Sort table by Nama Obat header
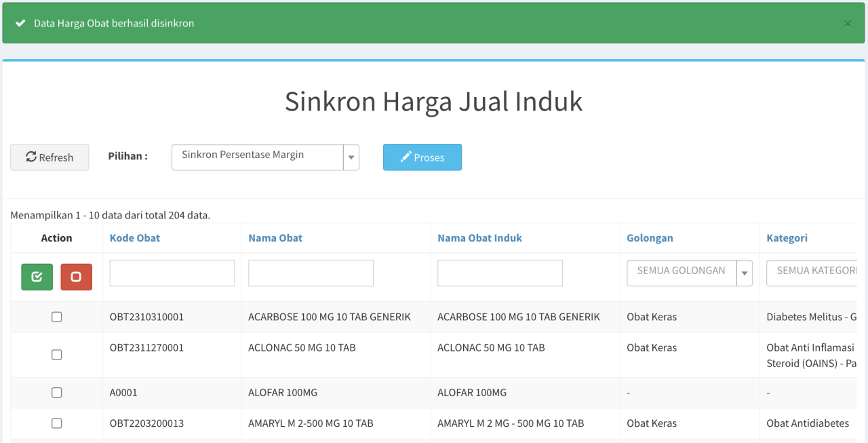The image size is (868, 443). 275,238
